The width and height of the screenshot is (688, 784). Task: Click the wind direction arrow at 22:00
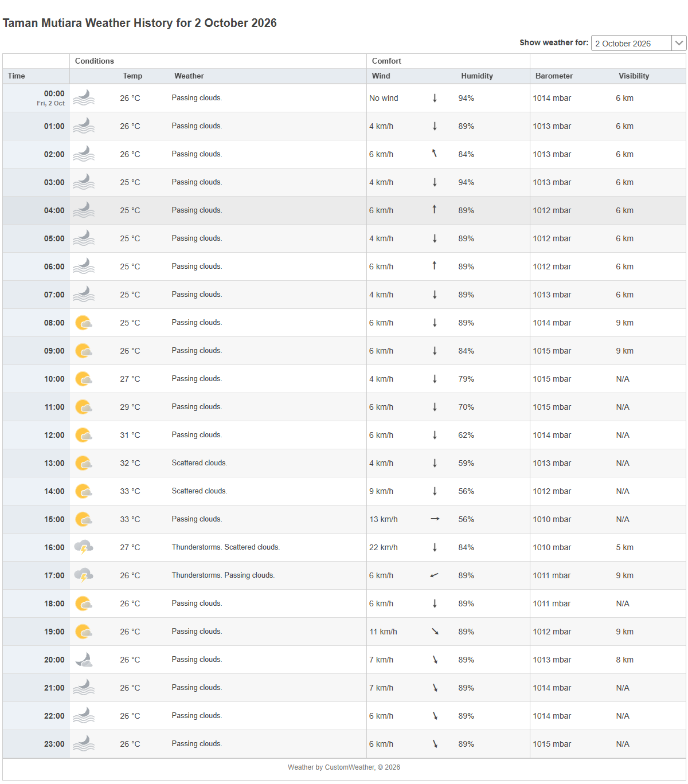coord(435,716)
